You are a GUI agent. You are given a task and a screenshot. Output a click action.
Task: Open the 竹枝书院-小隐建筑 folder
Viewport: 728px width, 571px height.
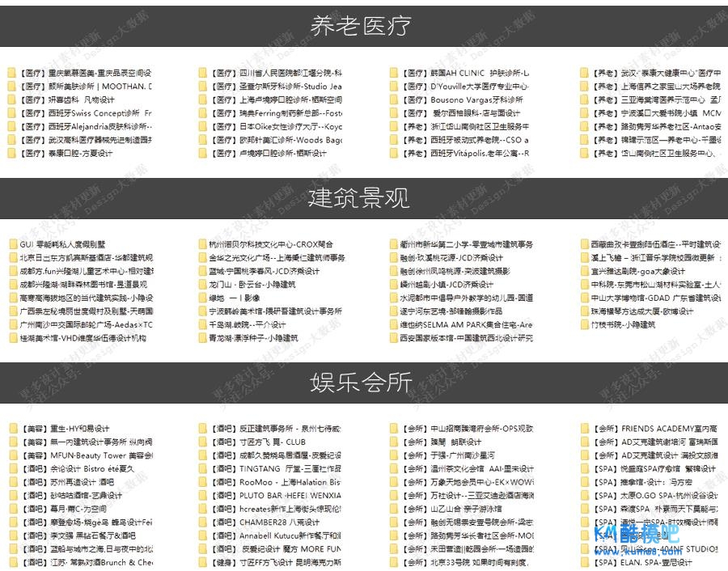(x=623, y=324)
